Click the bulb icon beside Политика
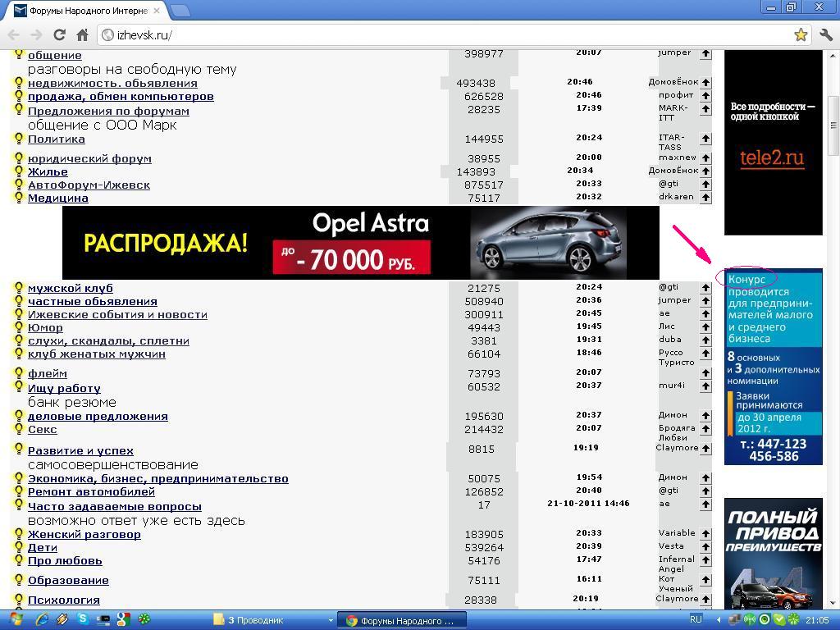Image resolution: width=840 pixels, height=630 pixels. [x=19, y=138]
